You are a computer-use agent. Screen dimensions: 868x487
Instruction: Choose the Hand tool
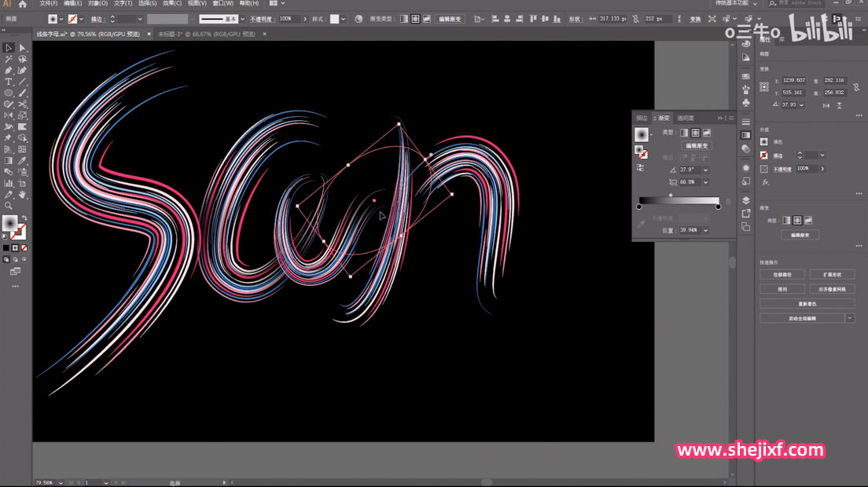point(23,194)
